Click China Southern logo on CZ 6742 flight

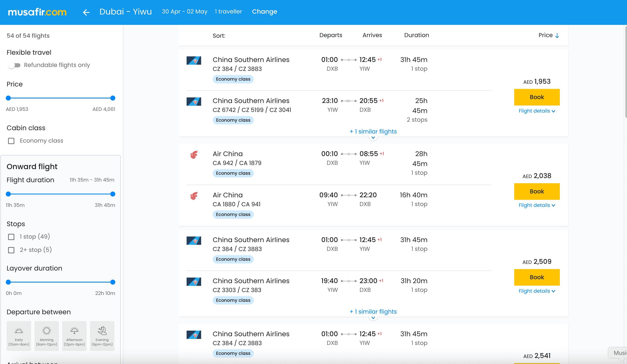pyautogui.click(x=194, y=102)
